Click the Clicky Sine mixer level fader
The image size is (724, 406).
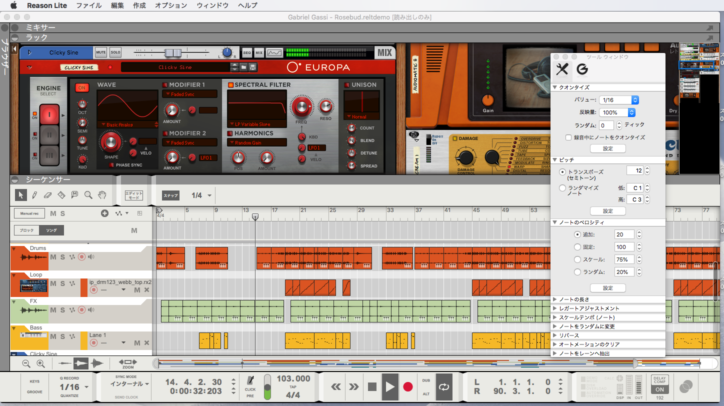pos(173,53)
